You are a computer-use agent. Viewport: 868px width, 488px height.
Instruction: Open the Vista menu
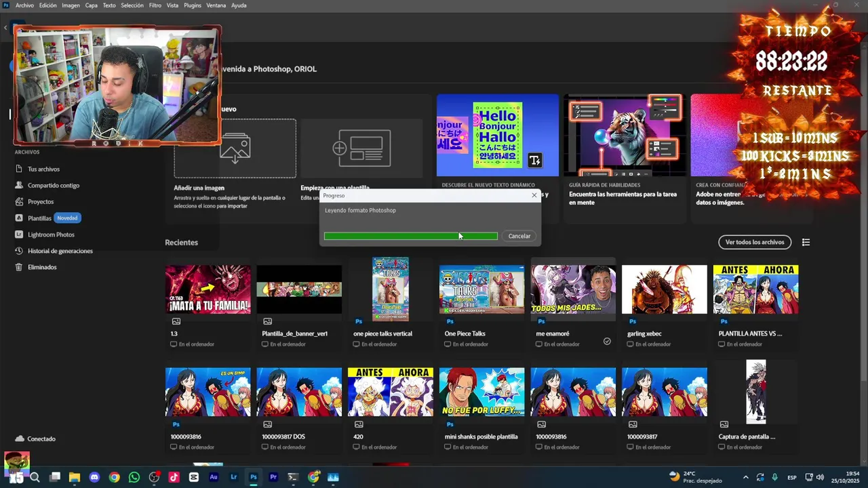pos(172,5)
